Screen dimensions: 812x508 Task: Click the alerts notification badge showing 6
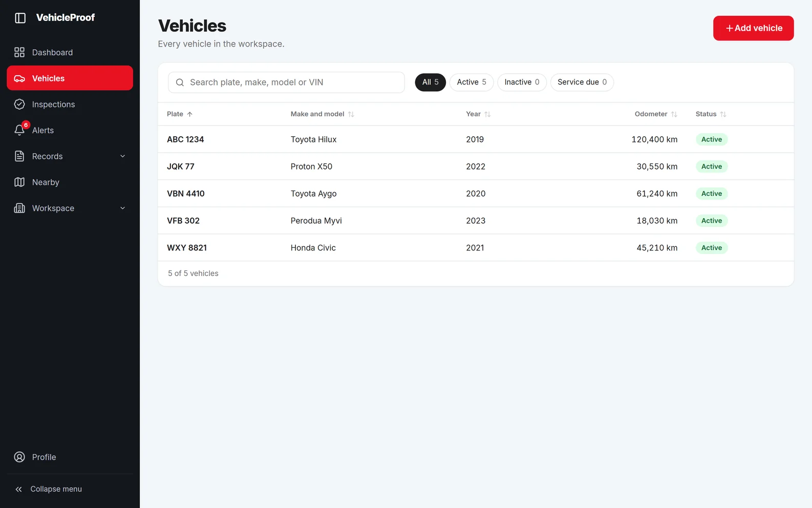coord(26,125)
